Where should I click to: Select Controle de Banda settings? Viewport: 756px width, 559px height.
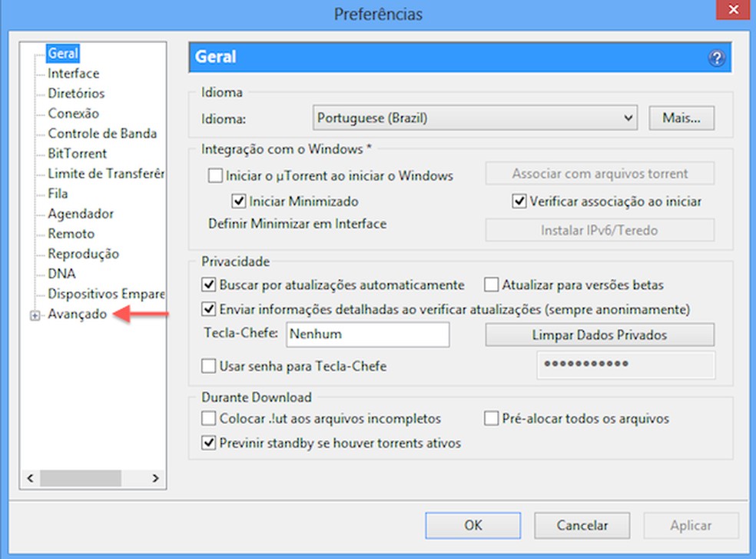tap(101, 133)
